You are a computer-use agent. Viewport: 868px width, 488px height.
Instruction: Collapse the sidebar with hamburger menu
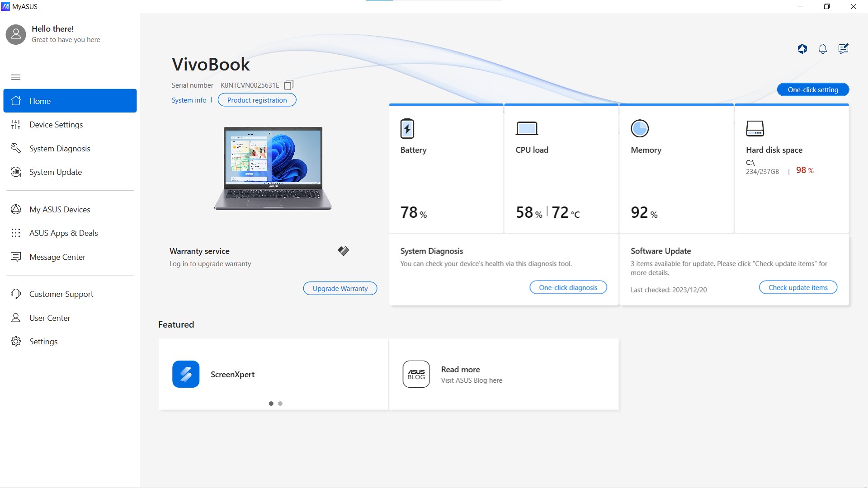click(15, 77)
